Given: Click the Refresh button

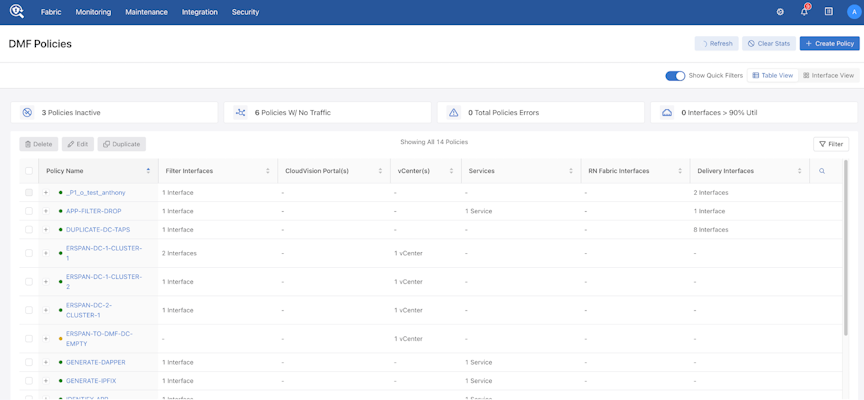Looking at the screenshot, I should tap(716, 44).
